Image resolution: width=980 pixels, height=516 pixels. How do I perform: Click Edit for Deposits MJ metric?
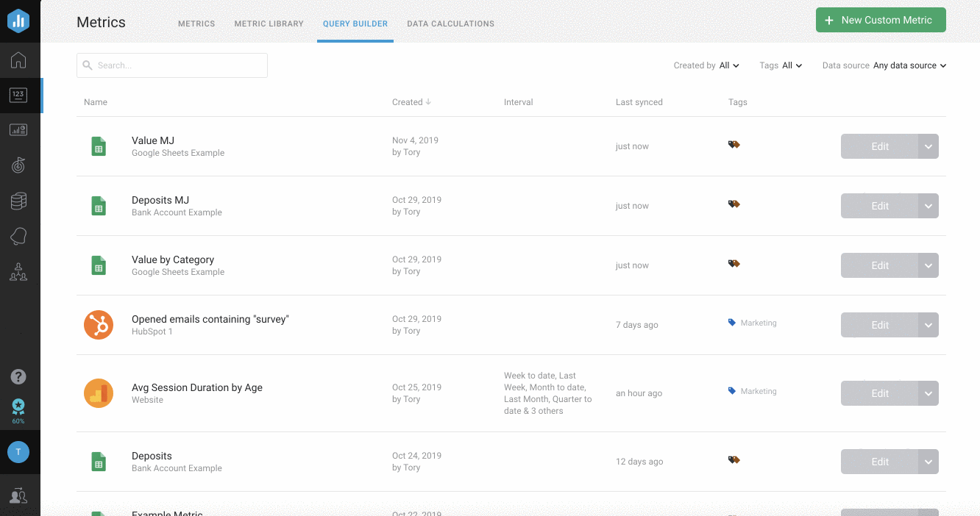(x=879, y=206)
